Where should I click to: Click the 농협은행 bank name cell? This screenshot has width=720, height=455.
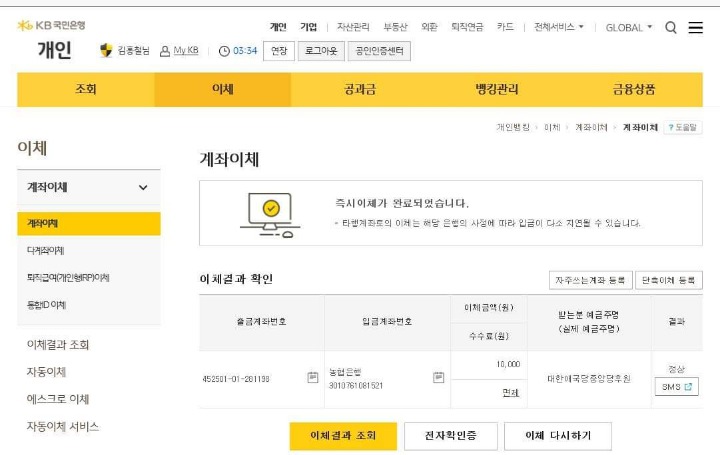coord(345,372)
